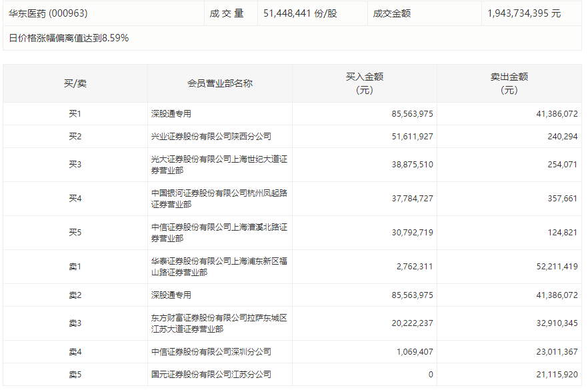Click 中国银河证券股份有限公司杭州凤起路证券营业部

click(x=219, y=199)
